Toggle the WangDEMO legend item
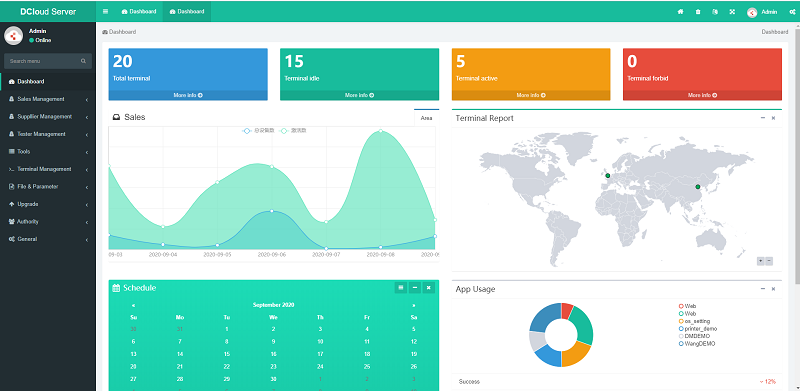Screen dimensions: 800x391 [697, 344]
